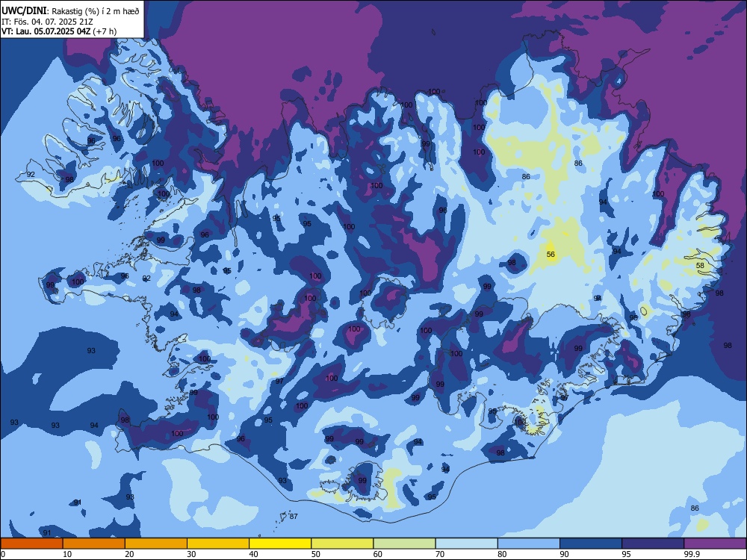Select the medium blue 90–95 legend band
Image resolution: width=747 pixels, height=560 pixels.
591,544
